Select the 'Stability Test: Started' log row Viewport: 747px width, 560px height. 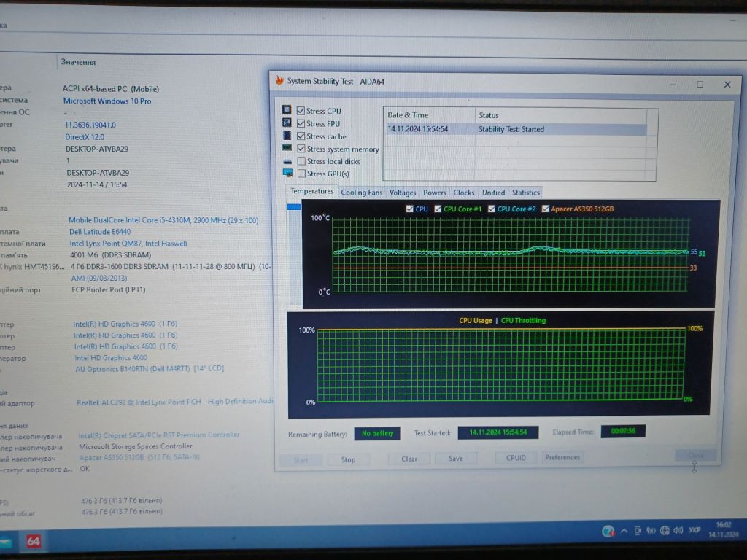pos(516,129)
